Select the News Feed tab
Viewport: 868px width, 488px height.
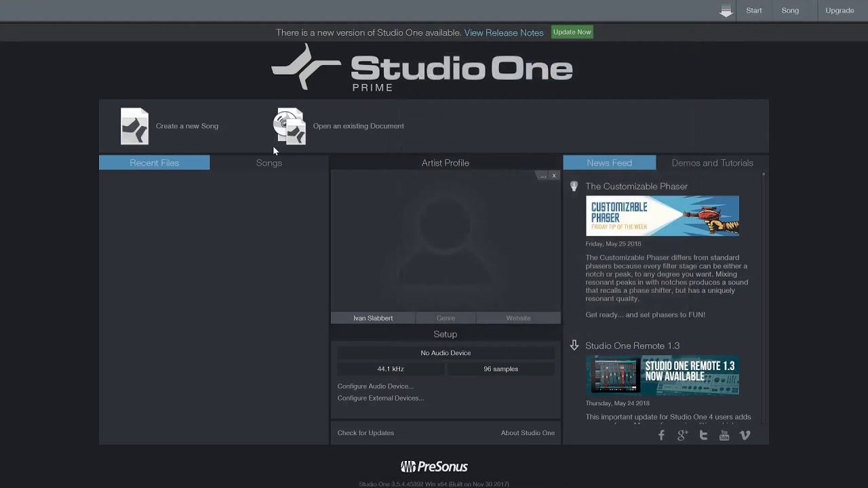(x=610, y=163)
